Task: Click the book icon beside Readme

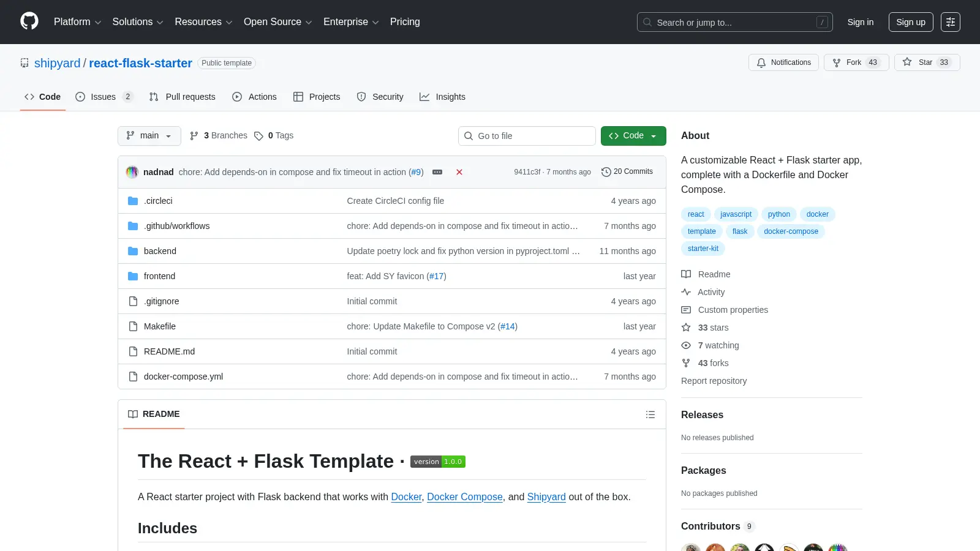Action: click(x=686, y=274)
